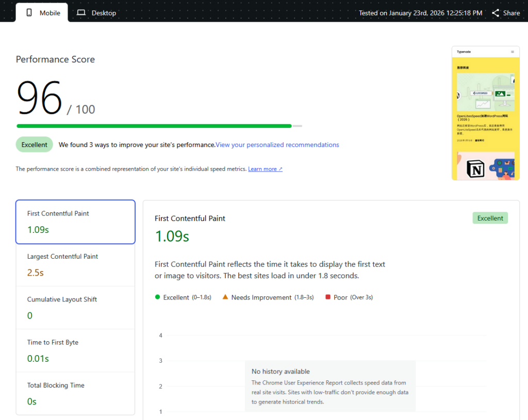Click the red Poor legend square
Viewport: 528px width, 420px height.
click(328, 297)
